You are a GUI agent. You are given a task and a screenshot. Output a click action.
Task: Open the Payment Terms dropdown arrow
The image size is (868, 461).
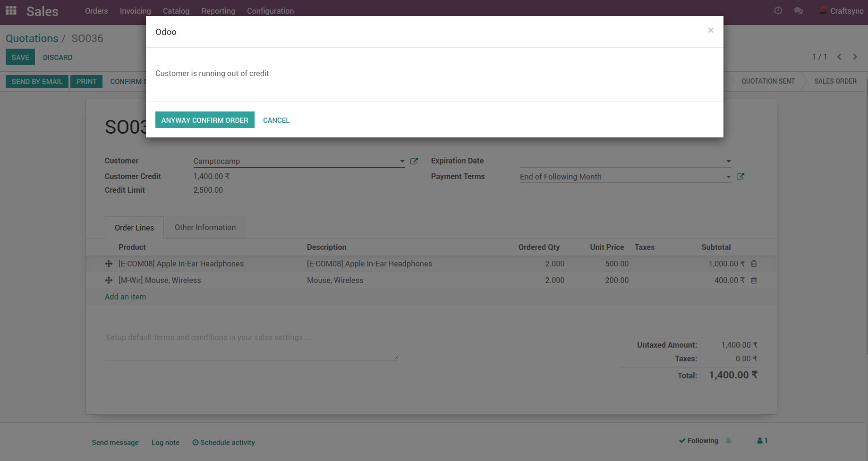(728, 177)
